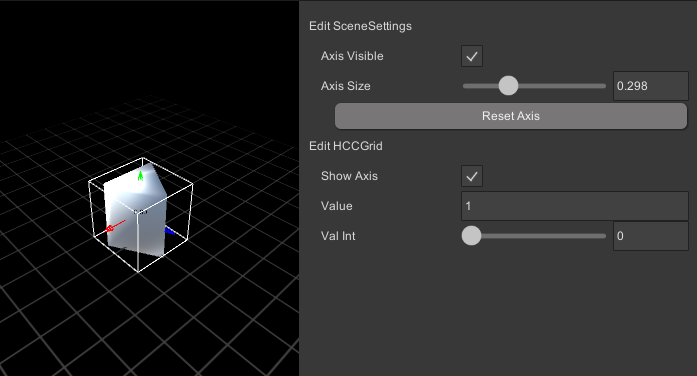Click the Edit SceneSettings header
The height and width of the screenshot is (376, 697).
click(x=361, y=26)
